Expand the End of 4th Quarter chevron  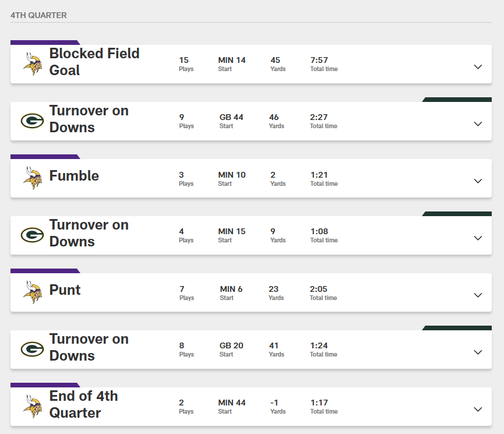[478, 410]
